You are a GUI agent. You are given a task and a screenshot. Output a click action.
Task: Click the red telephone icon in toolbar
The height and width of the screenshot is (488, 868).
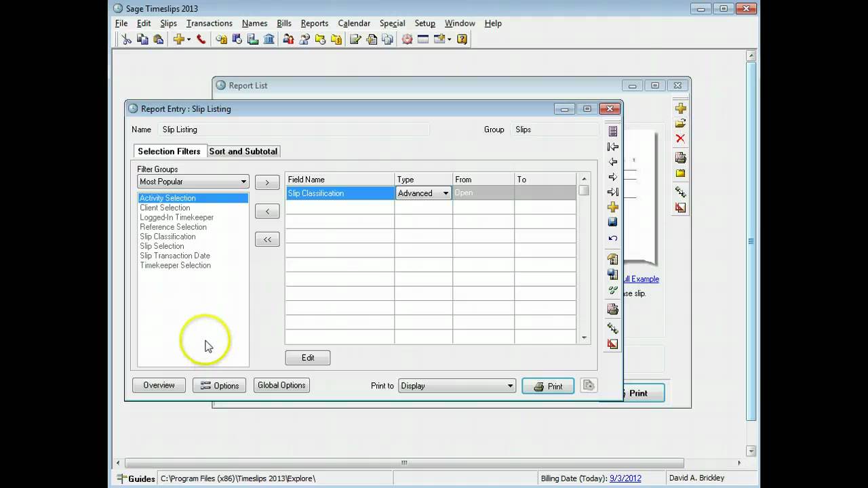(x=201, y=39)
